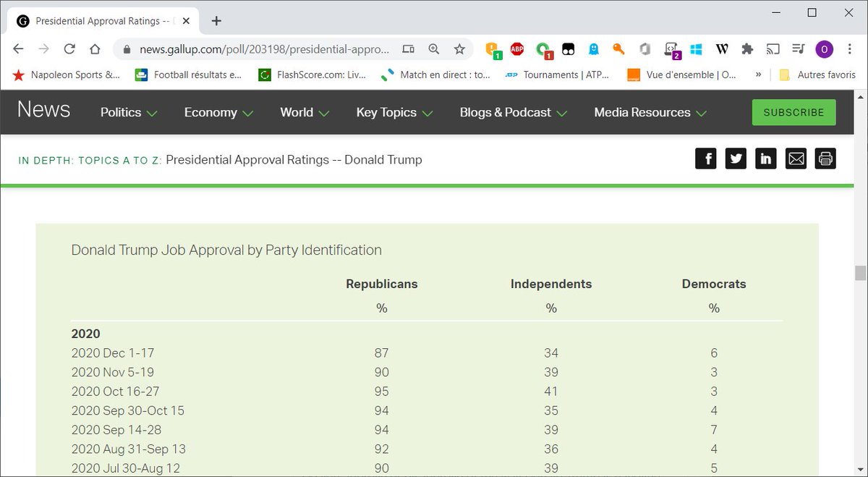Viewport: 868px width, 477px height.
Task: Open the Wikipedia W extension
Action: pyautogui.click(x=722, y=49)
